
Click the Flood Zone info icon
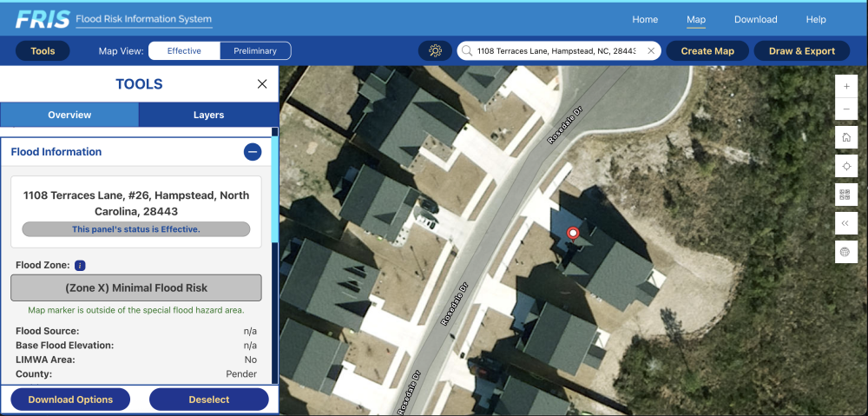coord(80,265)
